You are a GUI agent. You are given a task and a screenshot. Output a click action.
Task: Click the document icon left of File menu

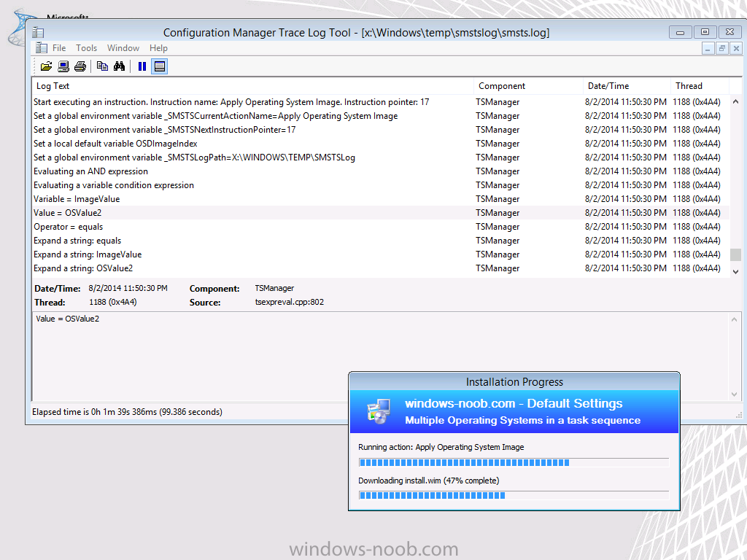42,48
